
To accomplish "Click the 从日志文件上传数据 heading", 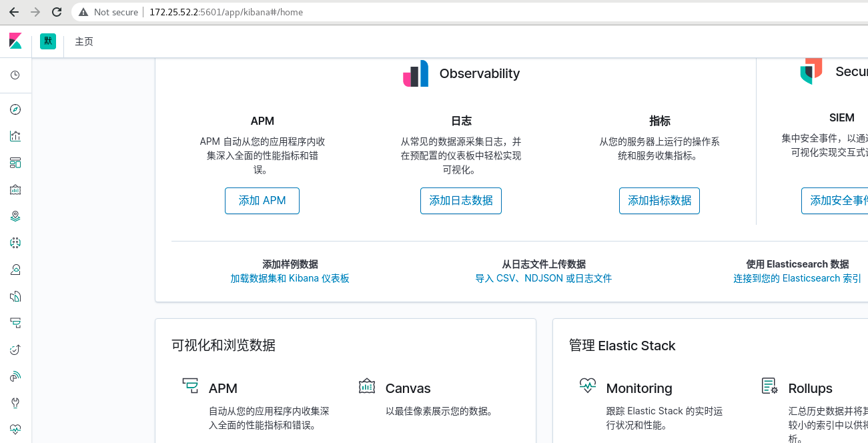I will [x=544, y=264].
